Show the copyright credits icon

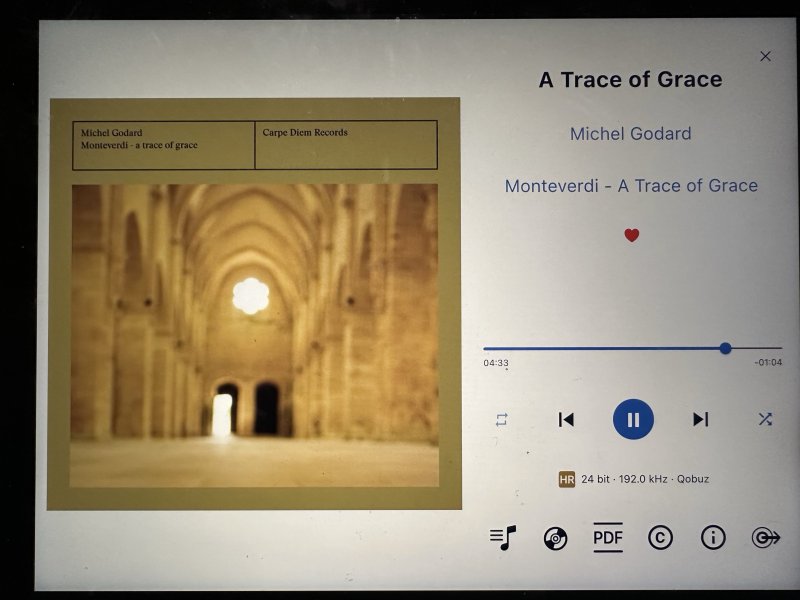[x=660, y=538]
